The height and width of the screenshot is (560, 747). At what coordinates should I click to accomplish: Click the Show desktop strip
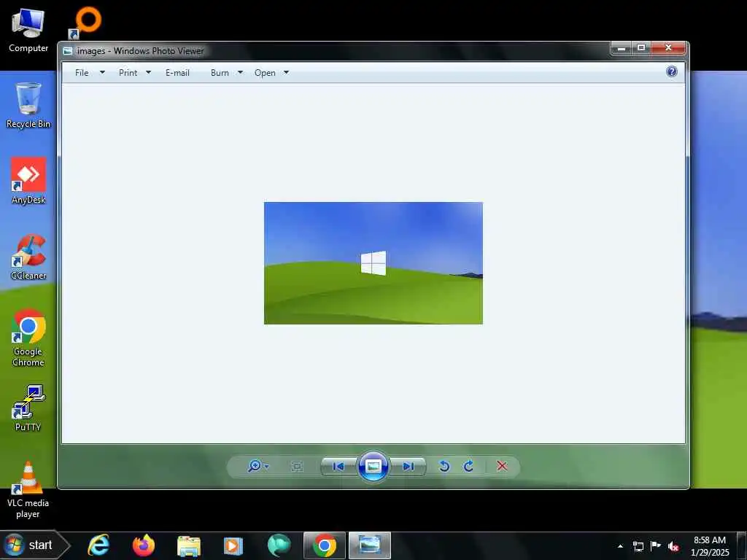pos(742,545)
